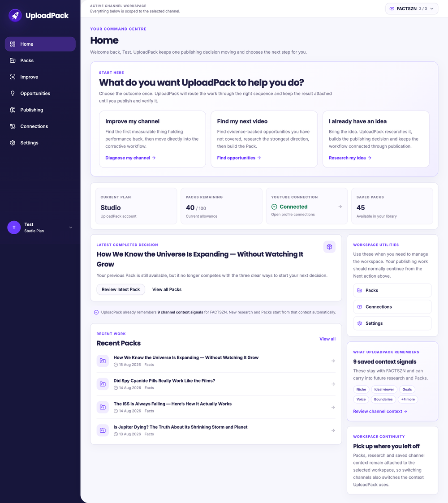Click the arrow on YouTube Connection card
448x503 pixels.
(340, 207)
